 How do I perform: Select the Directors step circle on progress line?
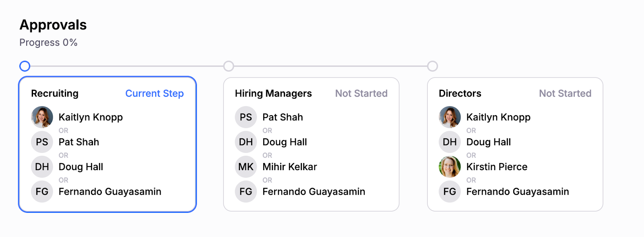[433, 66]
